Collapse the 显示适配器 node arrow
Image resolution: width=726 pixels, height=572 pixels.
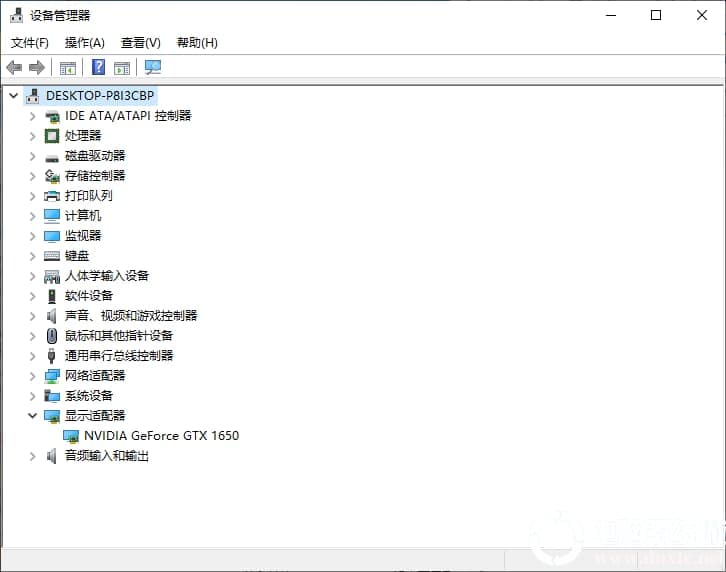[x=32, y=415]
